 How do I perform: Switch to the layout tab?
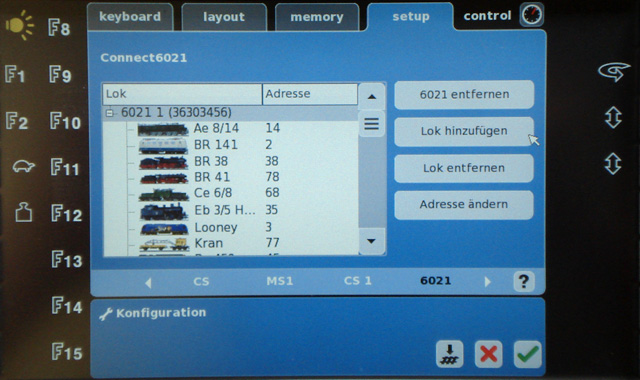point(224,17)
